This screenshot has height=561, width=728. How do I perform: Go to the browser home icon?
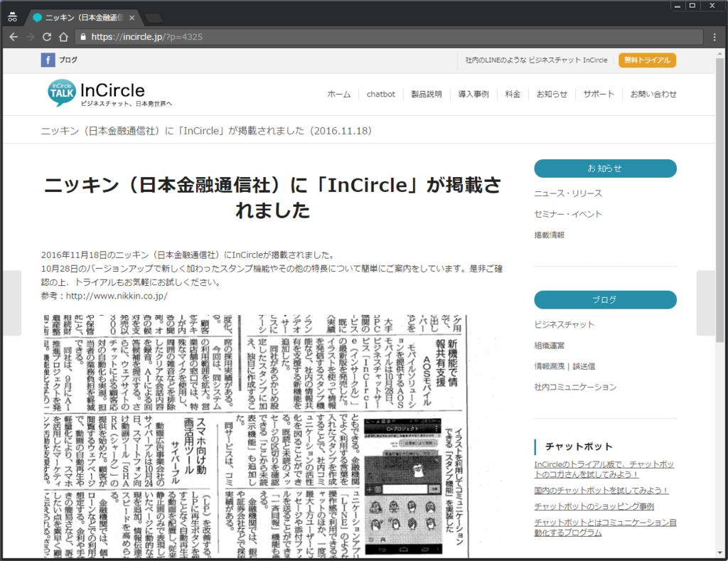[x=63, y=37]
